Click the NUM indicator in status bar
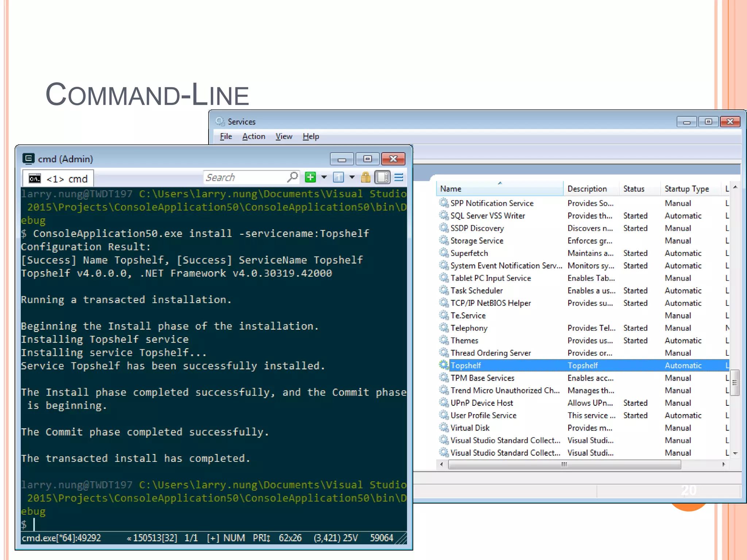The width and height of the screenshot is (747, 560). click(x=234, y=538)
